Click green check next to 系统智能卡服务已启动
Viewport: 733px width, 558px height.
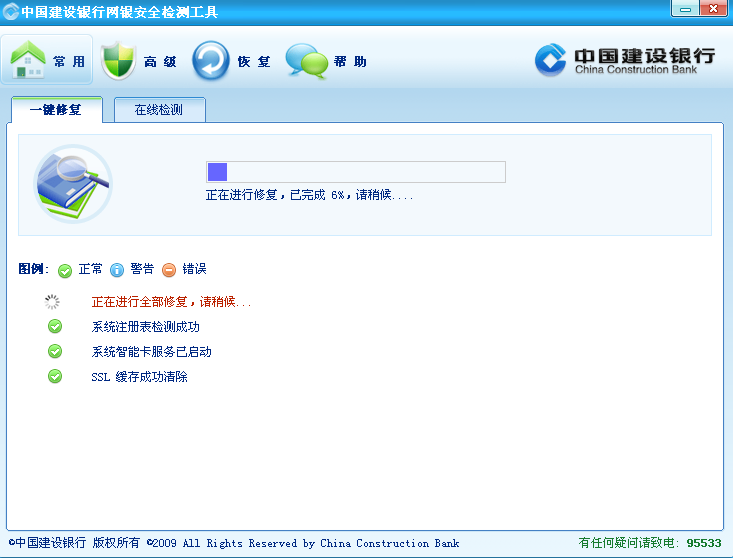click(55, 351)
